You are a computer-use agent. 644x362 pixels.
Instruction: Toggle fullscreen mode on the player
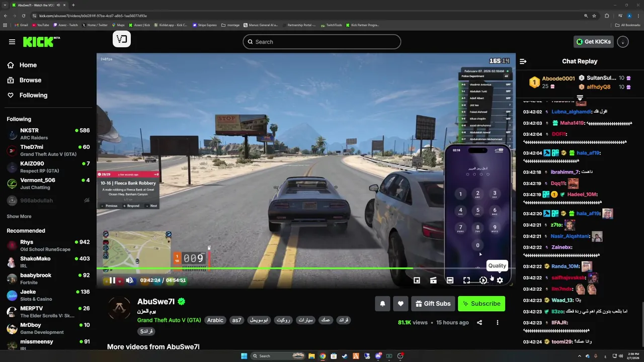(466, 281)
